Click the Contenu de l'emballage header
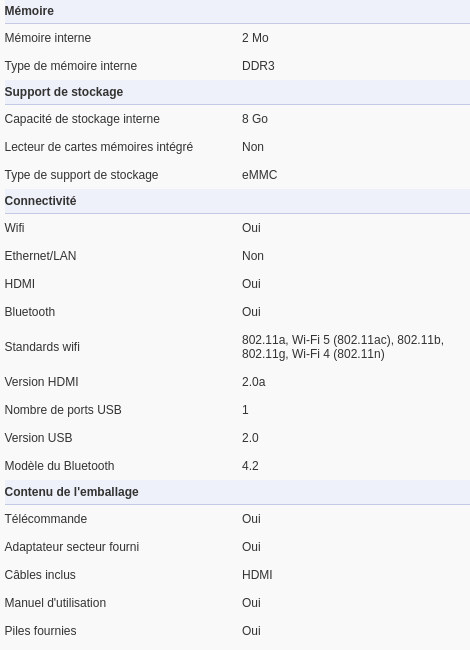The width and height of the screenshot is (470, 650). (x=72, y=492)
